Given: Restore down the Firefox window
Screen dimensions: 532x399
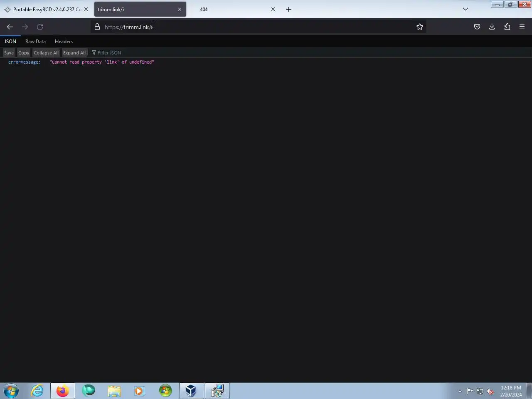Looking at the screenshot, I should [511, 5].
